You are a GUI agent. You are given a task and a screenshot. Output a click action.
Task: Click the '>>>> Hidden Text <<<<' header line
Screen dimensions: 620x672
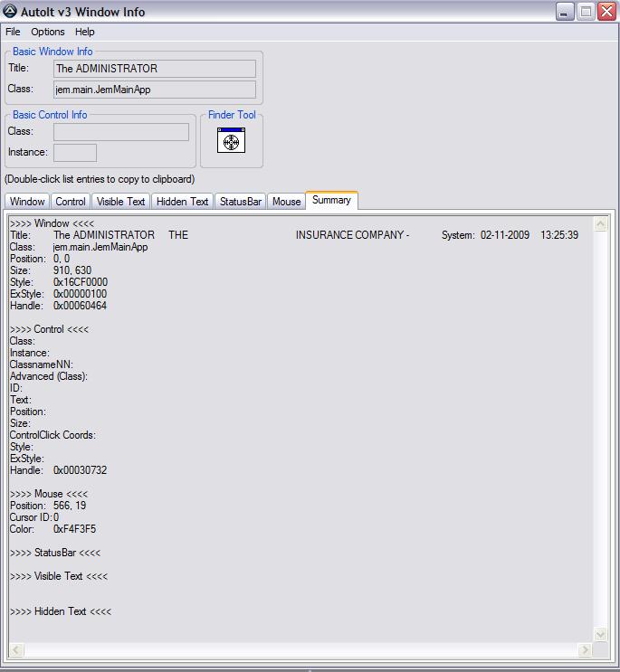click(61, 611)
